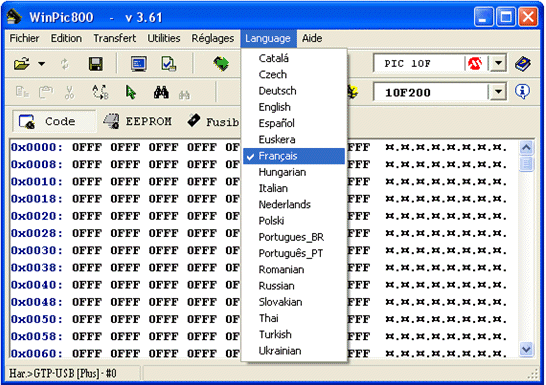Click the monitor screen toolbar icon
This screenshot has width=546, height=385.
(139, 64)
